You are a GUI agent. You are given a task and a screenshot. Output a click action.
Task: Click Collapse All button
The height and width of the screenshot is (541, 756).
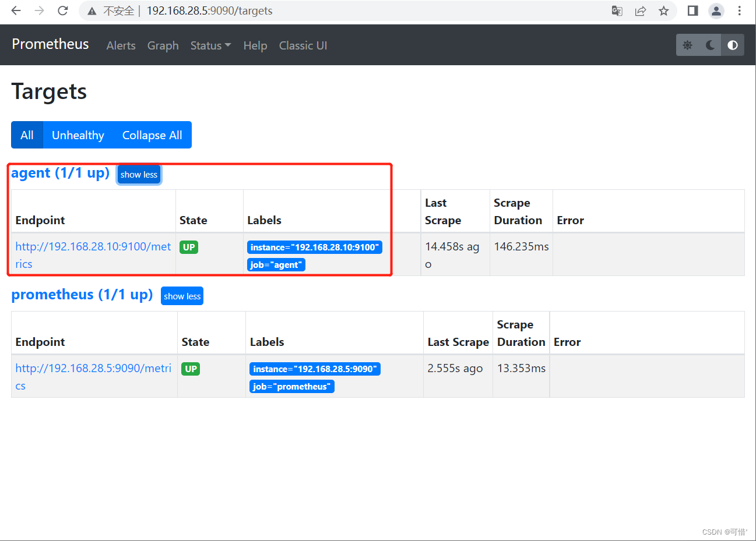(x=152, y=135)
